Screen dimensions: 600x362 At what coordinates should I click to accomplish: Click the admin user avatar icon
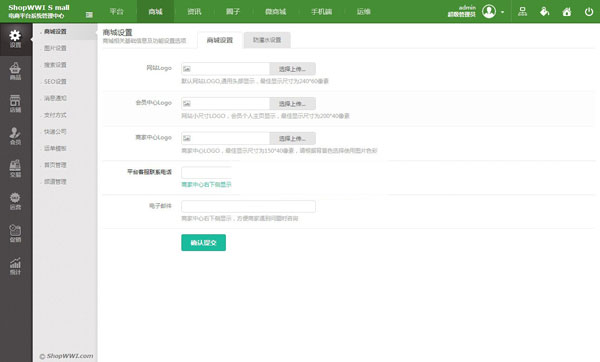click(489, 11)
